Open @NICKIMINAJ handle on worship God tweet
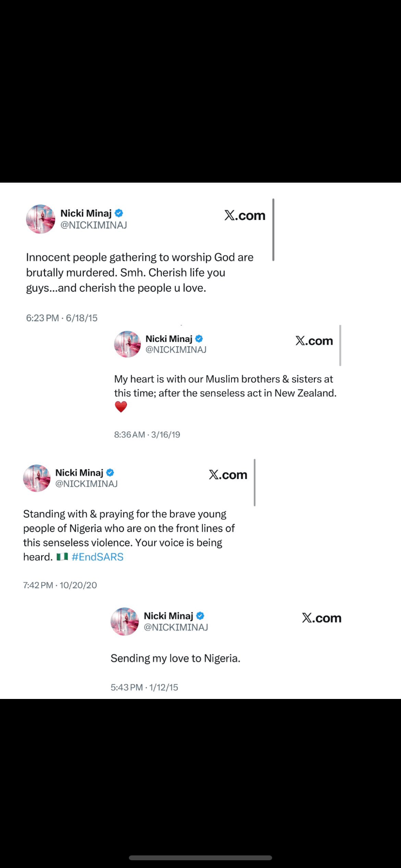The height and width of the screenshot is (868, 401). click(93, 225)
